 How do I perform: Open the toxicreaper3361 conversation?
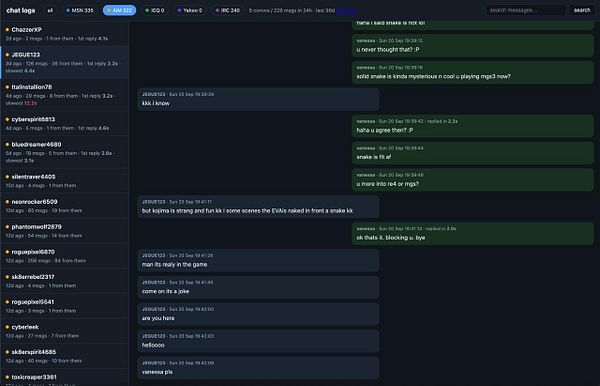(64, 378)
